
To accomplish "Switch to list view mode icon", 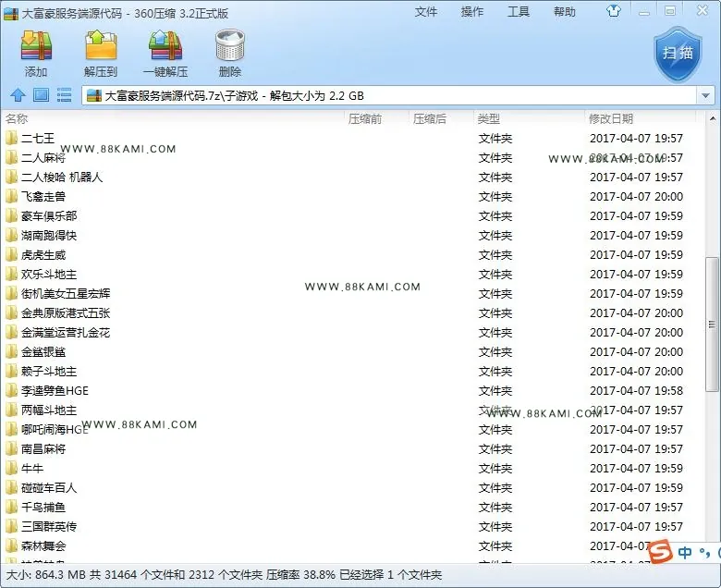I will 64,95.
